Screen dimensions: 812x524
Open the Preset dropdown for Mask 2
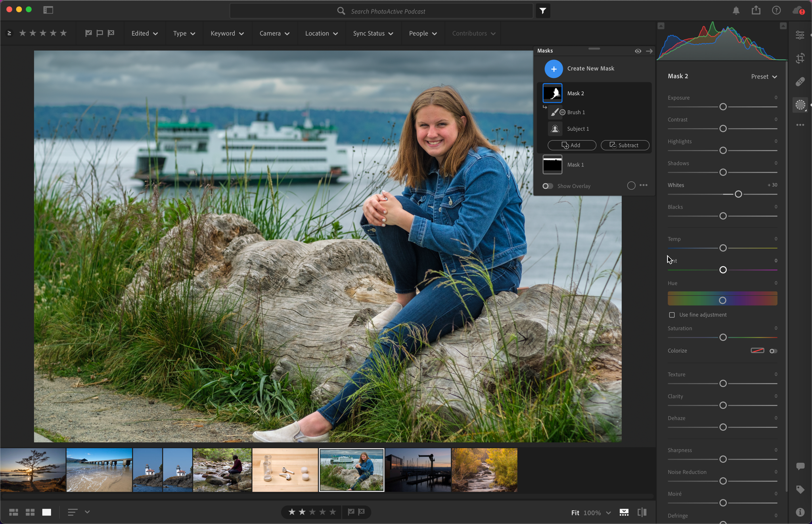pos(764,77)
